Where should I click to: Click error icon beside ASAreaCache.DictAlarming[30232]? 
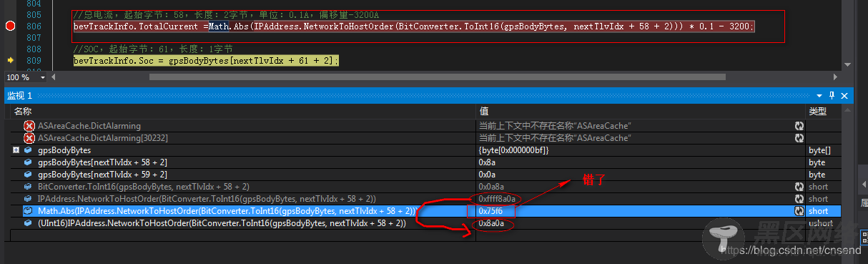[29, 138]
